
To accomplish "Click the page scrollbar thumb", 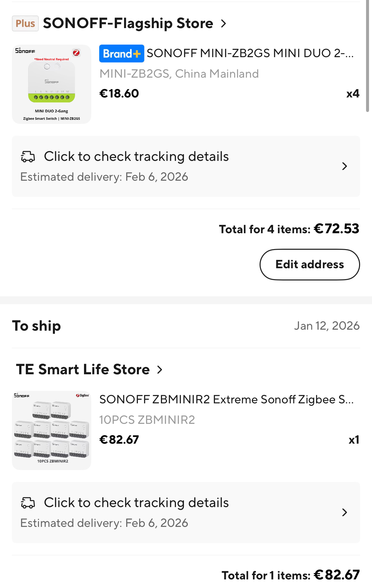I will (x=367, y=56).
